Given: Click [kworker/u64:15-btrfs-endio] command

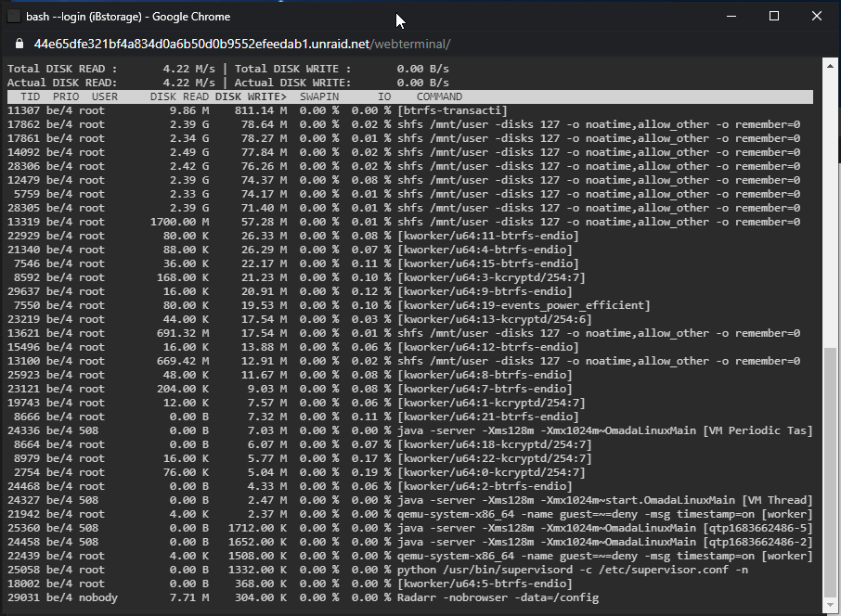Looking at the screenshot, I should pyautogui.click(x=488, y=264).
